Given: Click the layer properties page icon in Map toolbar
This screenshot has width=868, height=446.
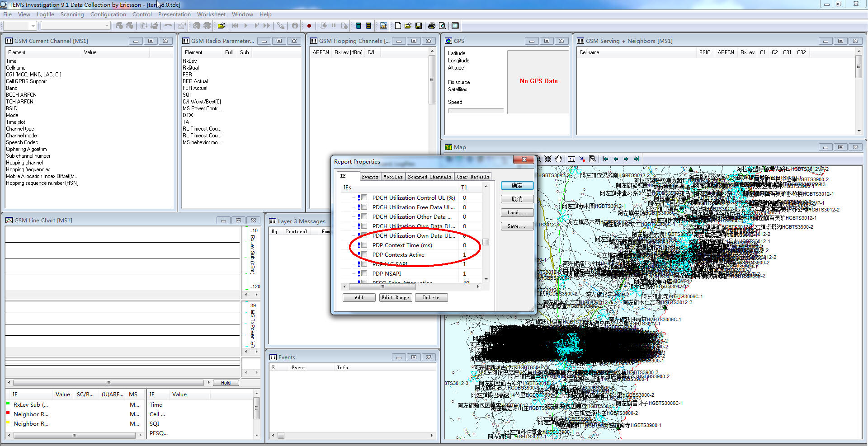Looking at the screenshot, I should coord(592,159).
